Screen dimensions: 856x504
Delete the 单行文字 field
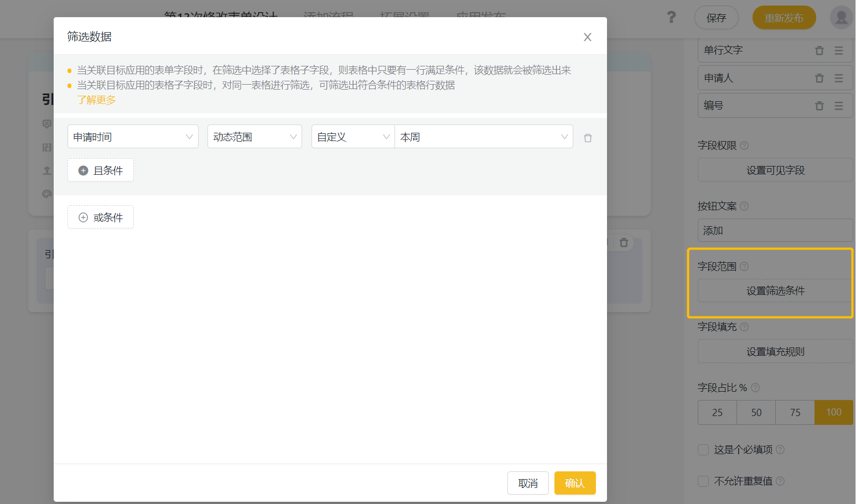[819, 50]
